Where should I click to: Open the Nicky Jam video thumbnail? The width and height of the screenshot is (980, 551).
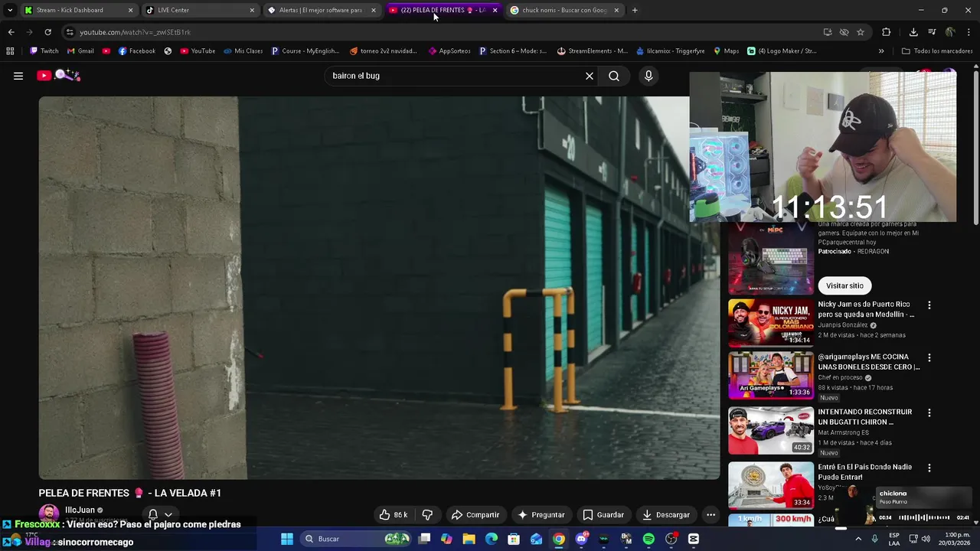(x=770, y=321)
